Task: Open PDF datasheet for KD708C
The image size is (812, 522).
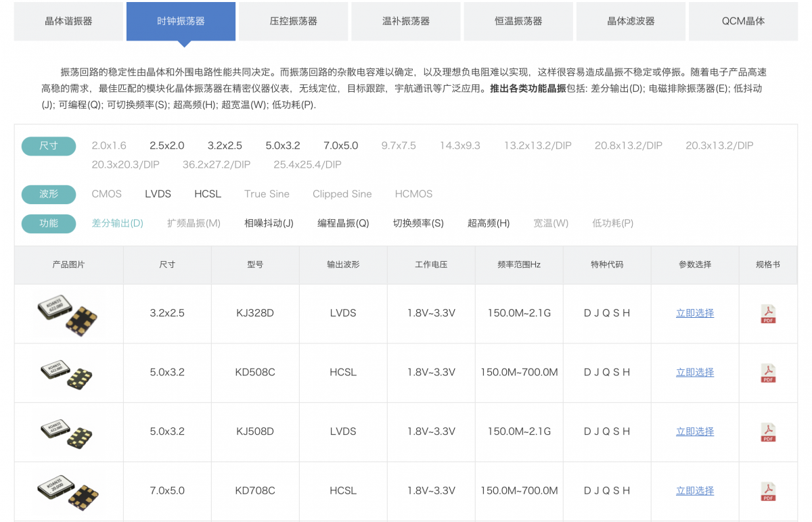Action: tap(768, 491)
